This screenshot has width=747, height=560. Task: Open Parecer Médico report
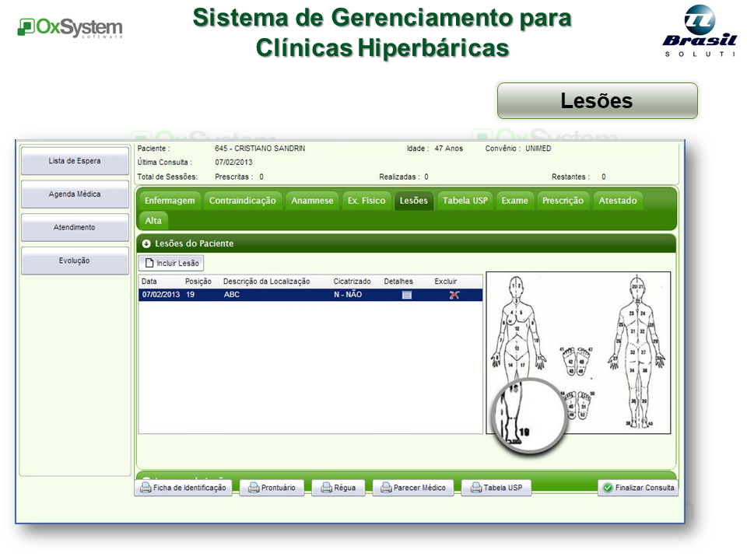(x=413, y=488)
